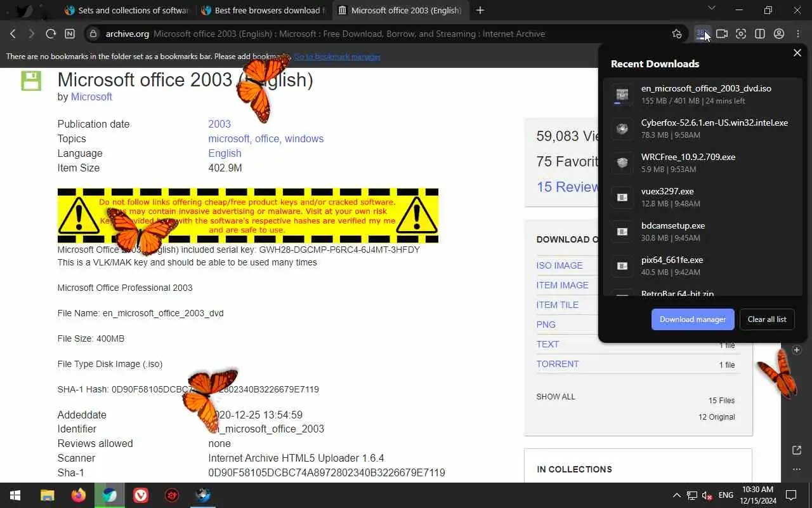Click the ENG language indicator
The image size is (812, 508).
pyautogui.click(x=726, y=495)
